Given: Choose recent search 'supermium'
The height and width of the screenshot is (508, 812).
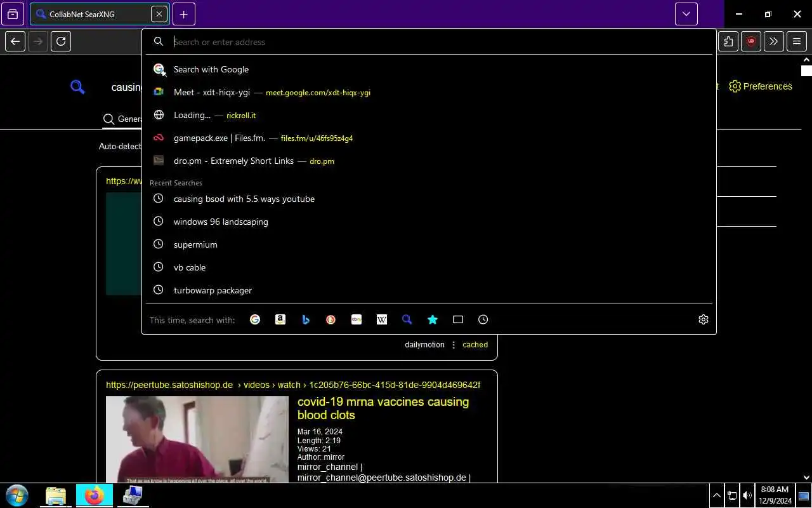Looking at the screenshot, I should tap(429, 244).
